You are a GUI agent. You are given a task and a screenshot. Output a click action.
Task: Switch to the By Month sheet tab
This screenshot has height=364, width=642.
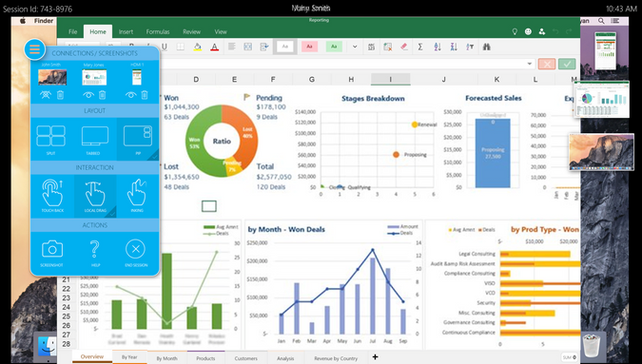pyautogui.click(x=167, y=358)
